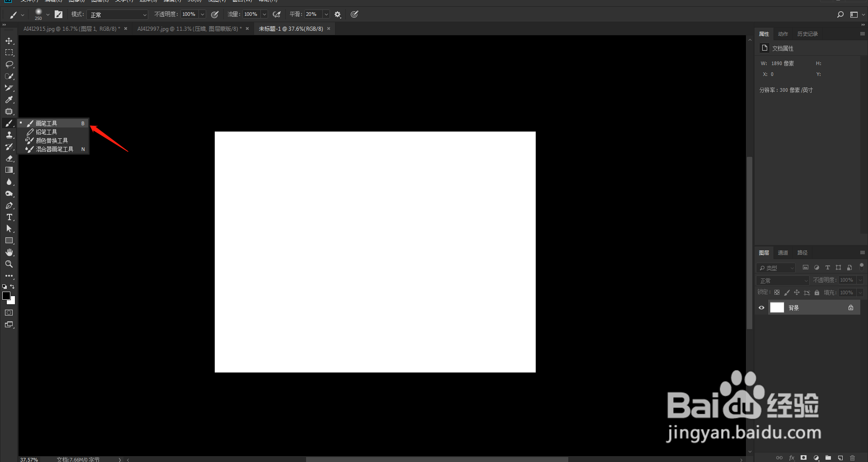Screen dimensions: 868x462
Task: Create new adjustment layer half-circle icon
Action: point(816,457)
